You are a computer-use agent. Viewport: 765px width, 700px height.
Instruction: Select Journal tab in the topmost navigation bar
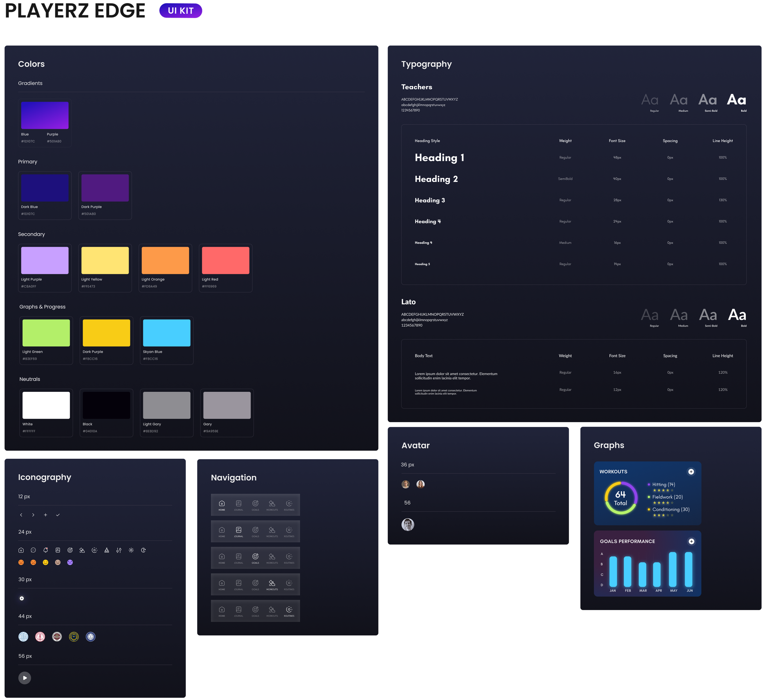(239, 505)
